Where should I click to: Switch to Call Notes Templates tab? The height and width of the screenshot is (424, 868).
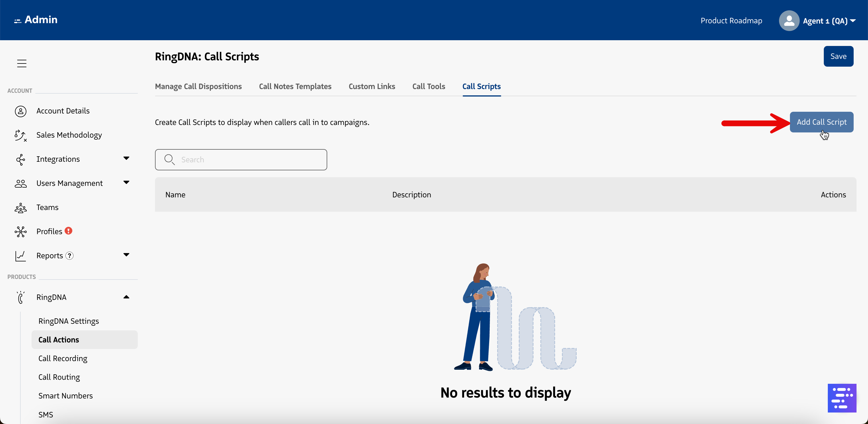coord(295,86)
